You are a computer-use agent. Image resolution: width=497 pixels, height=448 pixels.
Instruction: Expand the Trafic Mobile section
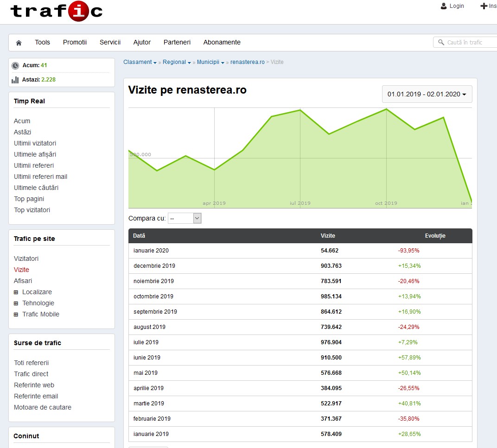[x=16, y=315]
